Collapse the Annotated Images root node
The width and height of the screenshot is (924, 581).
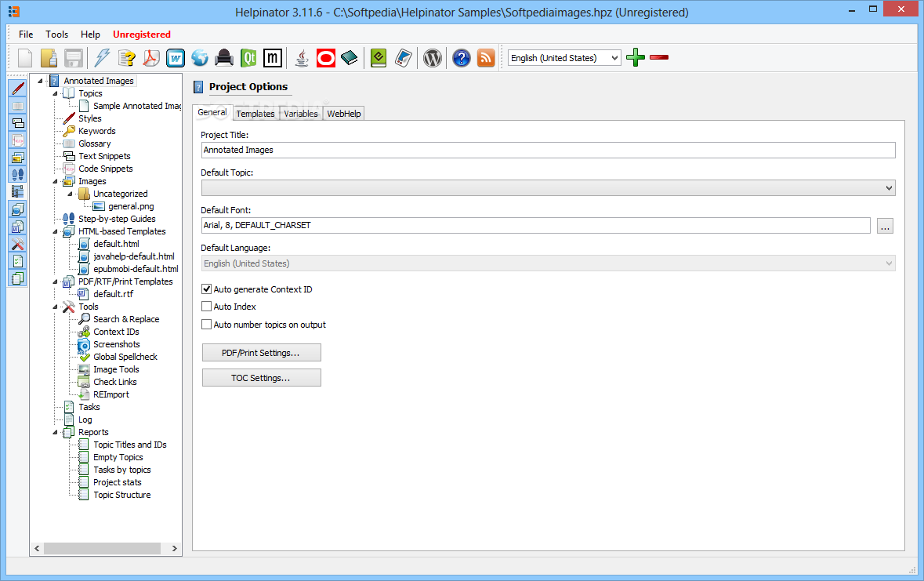(40, 81)
